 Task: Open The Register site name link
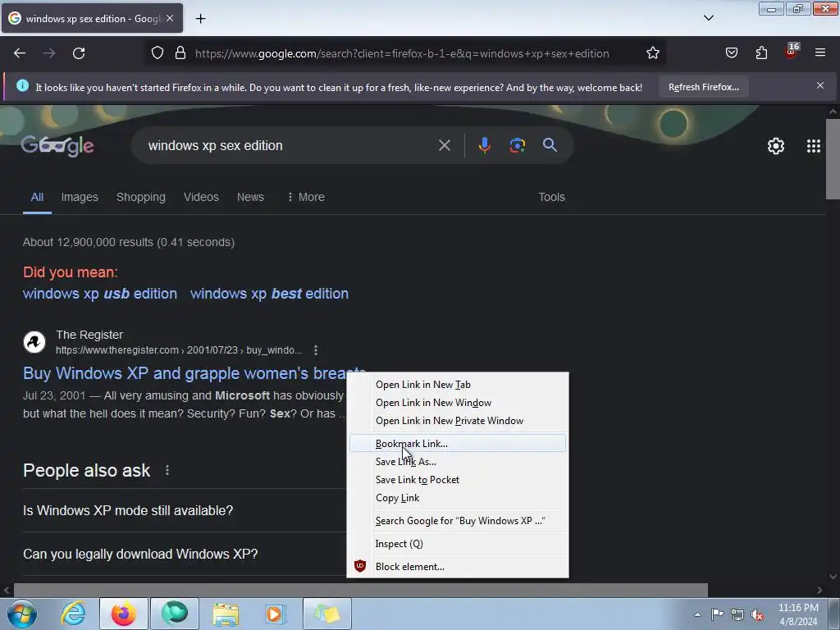(x=89, y=335)
